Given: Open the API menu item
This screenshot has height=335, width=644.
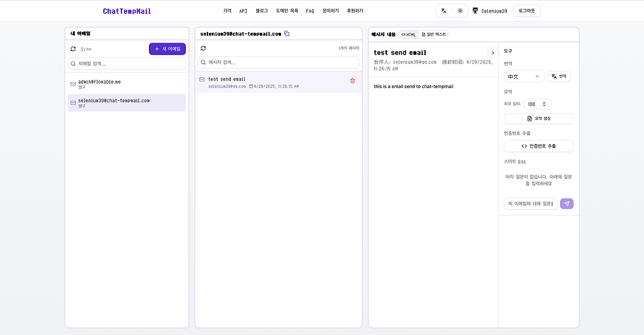Looking at the screenshot, I should click(243, 11).
